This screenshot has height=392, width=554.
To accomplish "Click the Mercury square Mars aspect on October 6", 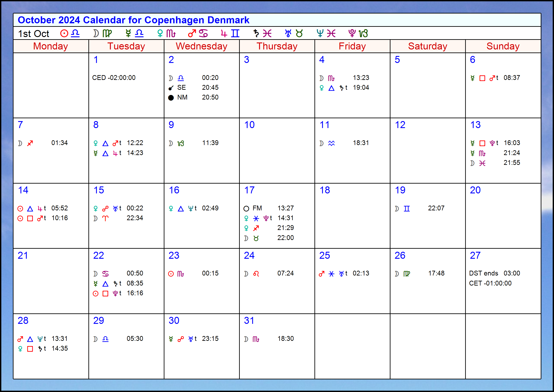I will 484,78.
